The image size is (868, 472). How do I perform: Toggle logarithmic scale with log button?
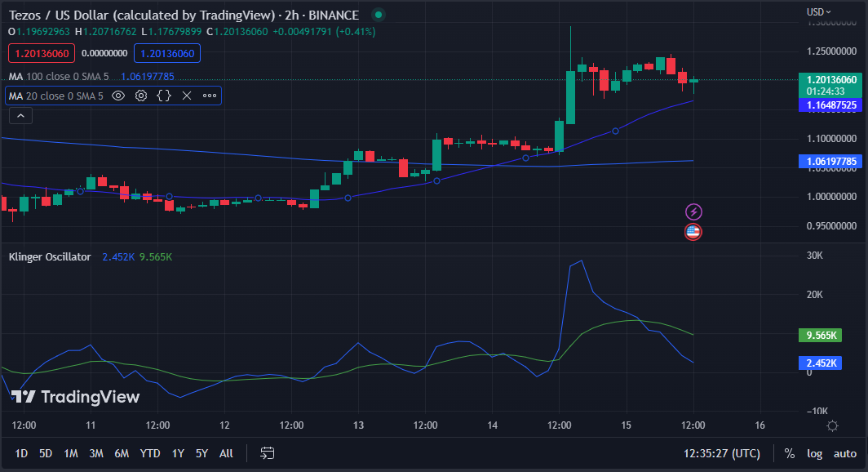coord(815,453)
